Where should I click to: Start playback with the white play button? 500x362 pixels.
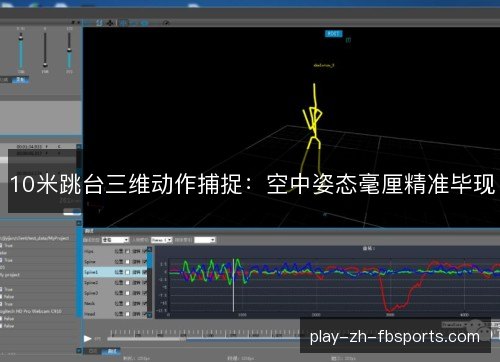coord(87,338)
